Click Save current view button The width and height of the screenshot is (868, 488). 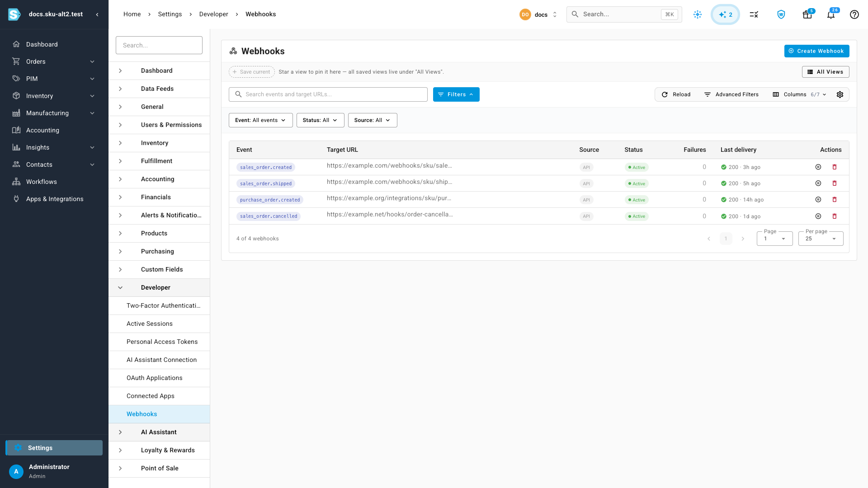(252, 72)
